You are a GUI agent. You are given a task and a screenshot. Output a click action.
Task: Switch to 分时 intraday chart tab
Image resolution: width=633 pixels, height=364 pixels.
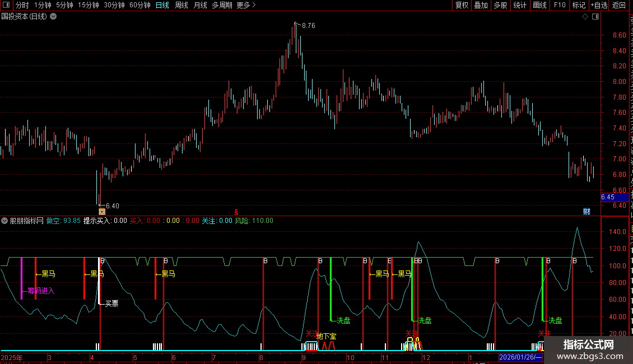point(22,5)
